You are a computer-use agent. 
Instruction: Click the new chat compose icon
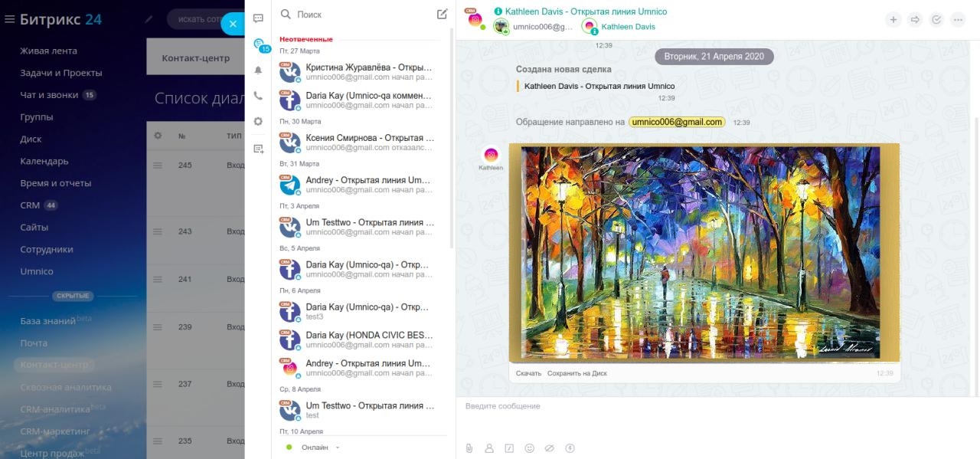pos(442,14)
